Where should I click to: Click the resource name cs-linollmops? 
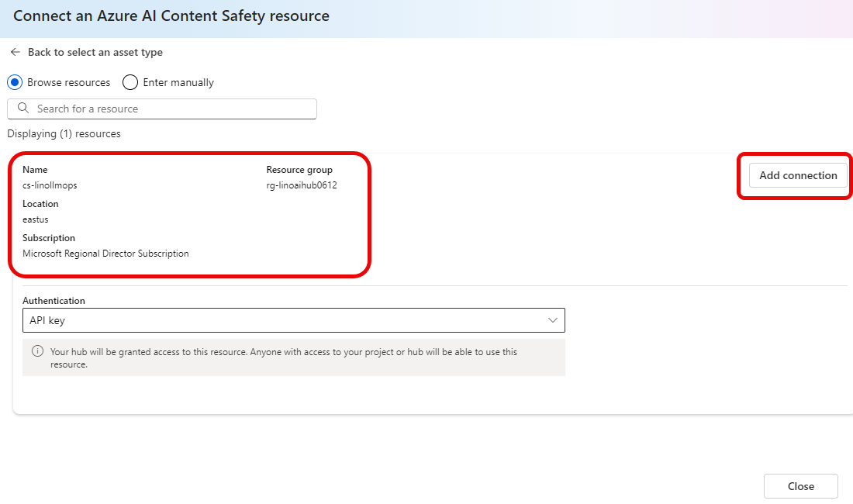click(x=50, y=185)
